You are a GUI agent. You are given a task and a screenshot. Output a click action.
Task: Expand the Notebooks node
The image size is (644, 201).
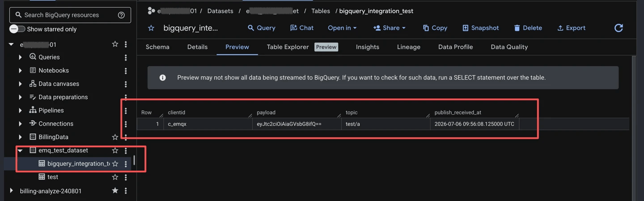pos(20,71)
